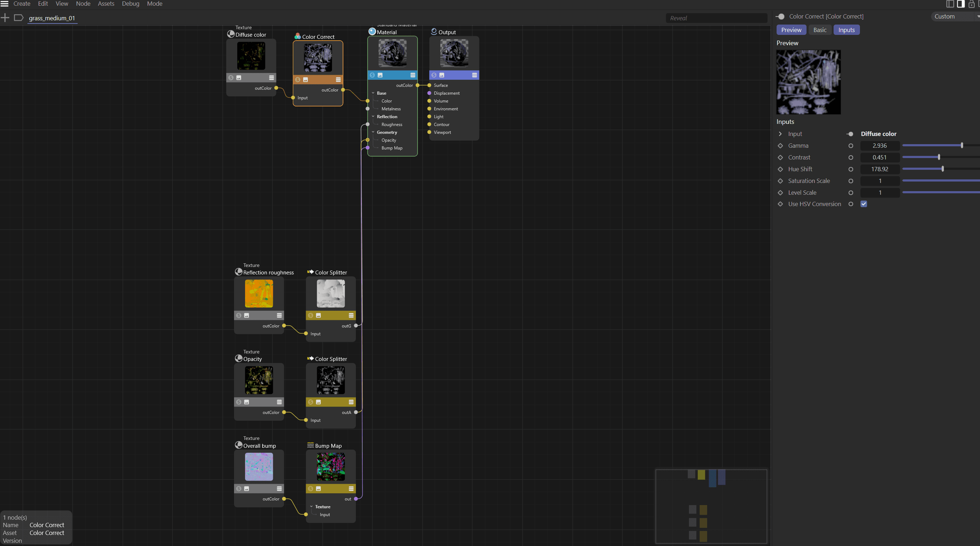Click the Bump Map node's wave icon
Screen dimensions: 980x546
(x=310, y=445)
